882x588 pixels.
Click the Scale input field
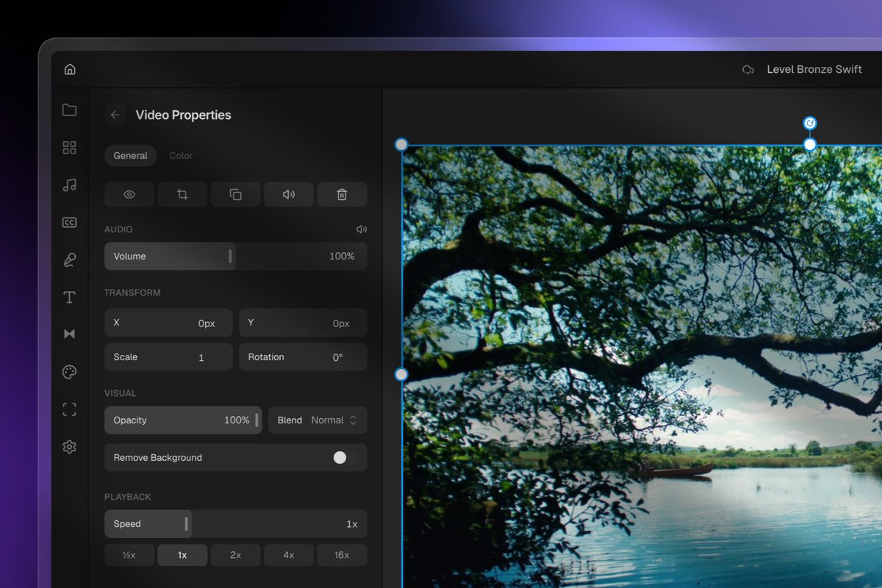tap(168, 357)
